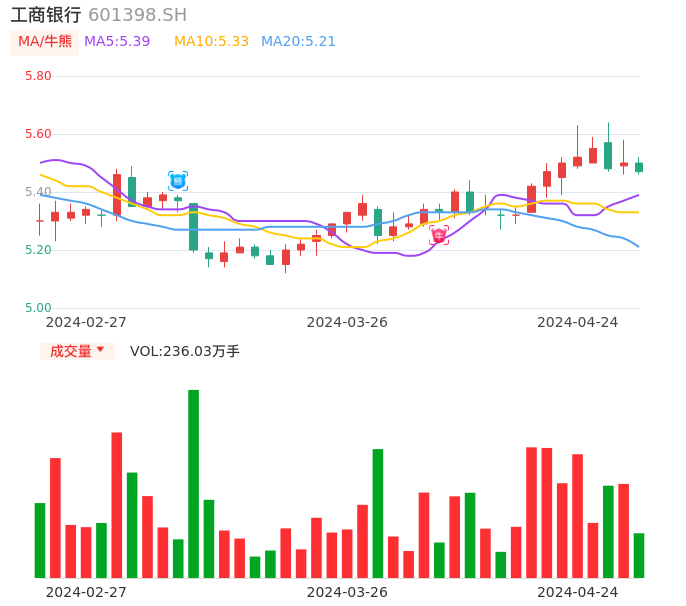The width and height of the screenshot is (686, 606).
Task: Click the VOL:236.03万手 volume readout
Action: [x=185, y=351]
